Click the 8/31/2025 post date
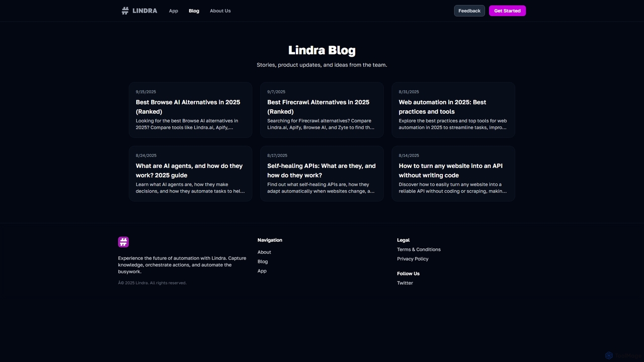Viewport: 644px width, 362px height. (409, 92)
